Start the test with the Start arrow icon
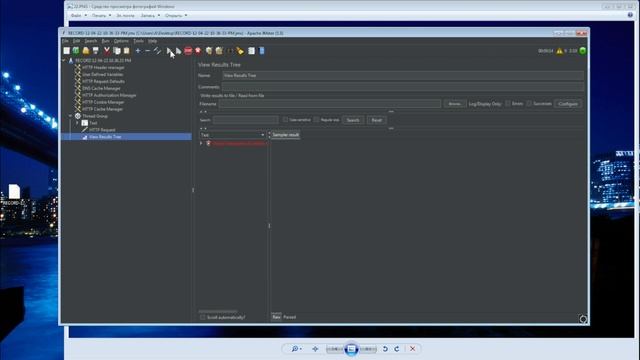This screenshot has height=360, width=640. point(169,51)
